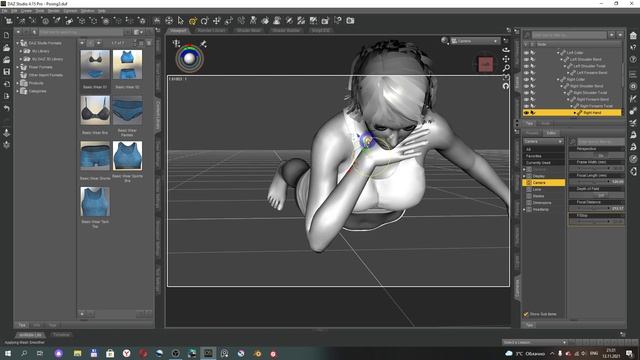
Task: Open the Create menu
Action: [x=26, y=11]
